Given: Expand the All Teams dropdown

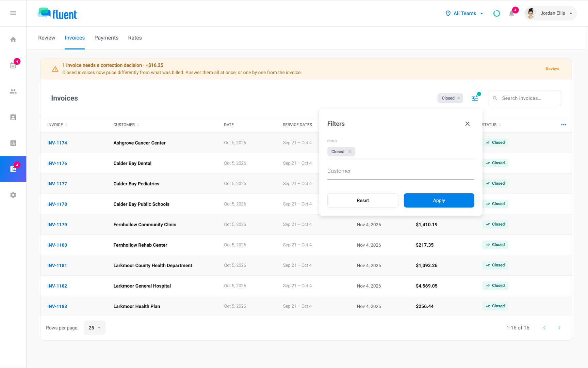Looking at the screenshot, I should point(464,13).
